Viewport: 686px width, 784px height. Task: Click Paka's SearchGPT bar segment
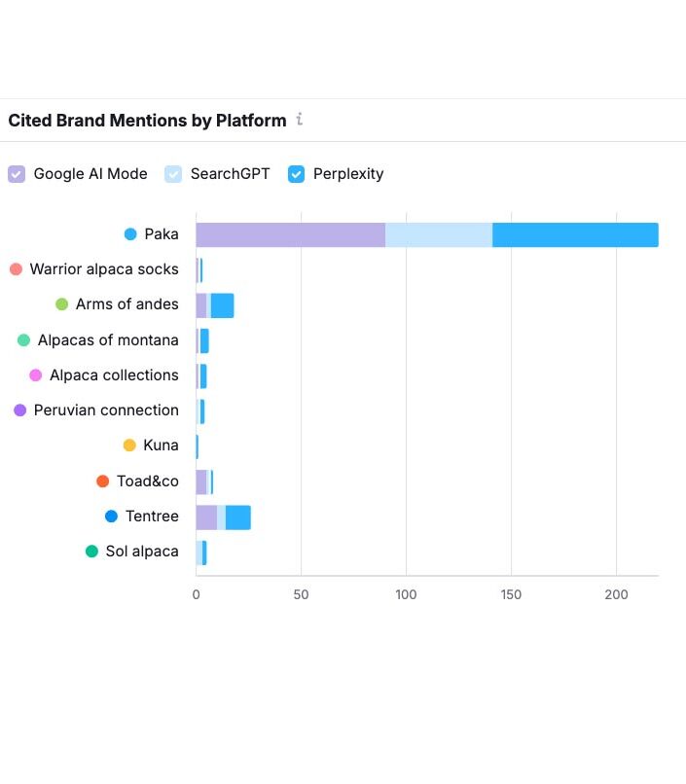(439, 235)
